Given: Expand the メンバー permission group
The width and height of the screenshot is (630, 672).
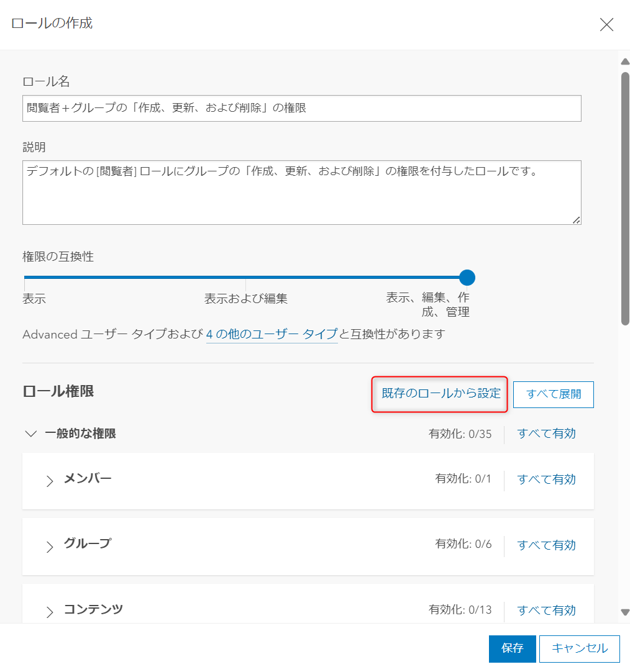Looking at the screenshot, I should tap(50, 481).
